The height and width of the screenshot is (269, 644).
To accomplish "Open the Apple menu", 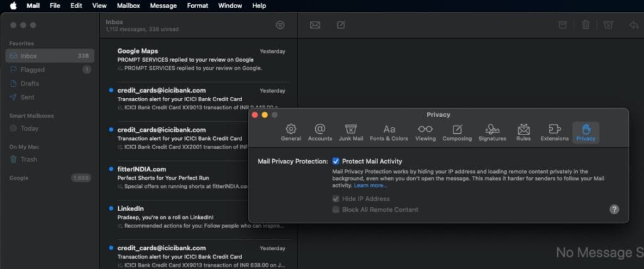I will (x=13, y=6).
